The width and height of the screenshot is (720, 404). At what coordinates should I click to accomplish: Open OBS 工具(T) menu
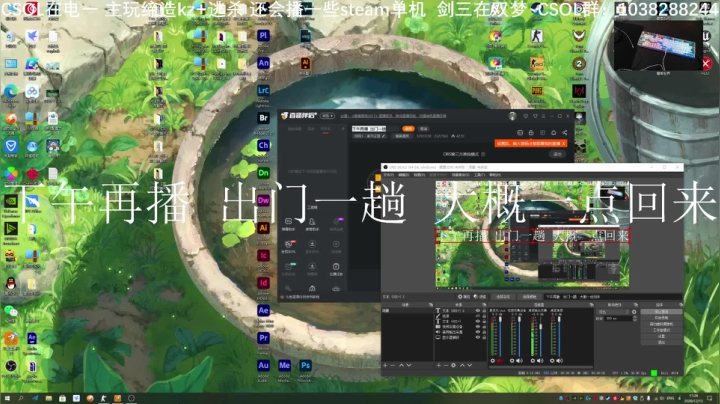pos(479,175)
